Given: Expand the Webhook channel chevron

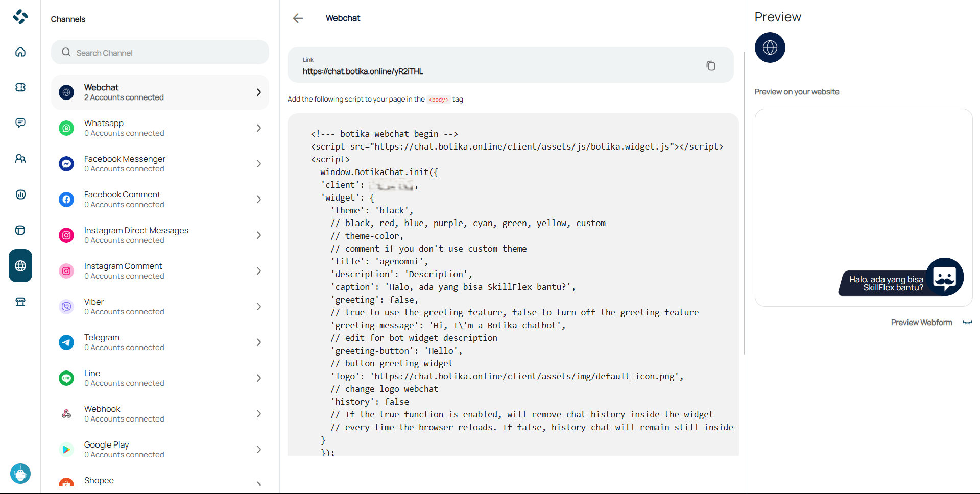Looking at the screenshot, I should click(259, 414).
